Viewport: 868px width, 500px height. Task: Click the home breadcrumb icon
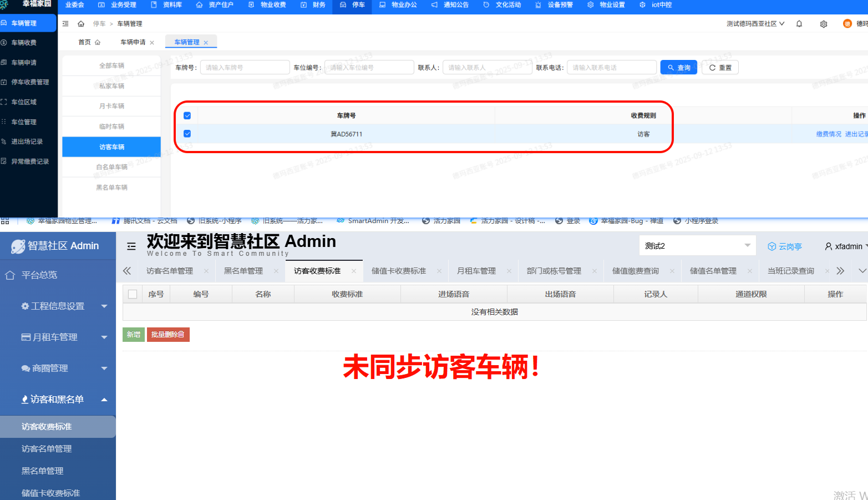(82, 23)
